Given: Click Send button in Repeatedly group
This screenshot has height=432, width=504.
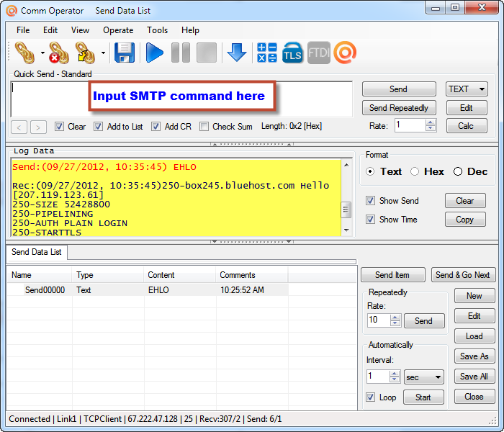Looking at the screenshot, I should [424, 321].
